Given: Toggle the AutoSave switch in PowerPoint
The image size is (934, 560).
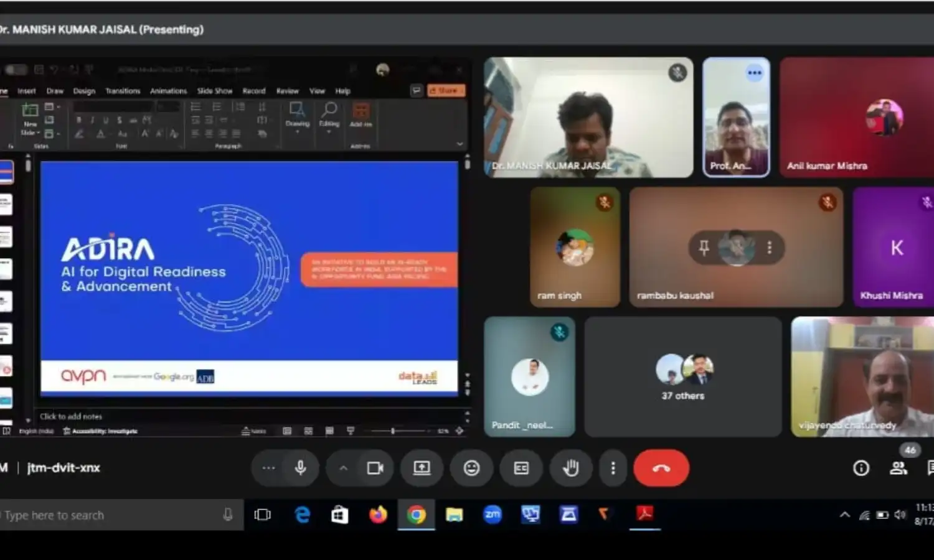Looking at the screenshot, I should [16, 70].
